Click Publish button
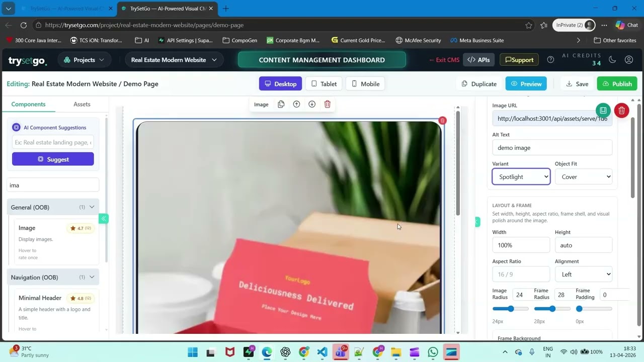644x362 pixels. pyautogui.click(x=617, y=84)
